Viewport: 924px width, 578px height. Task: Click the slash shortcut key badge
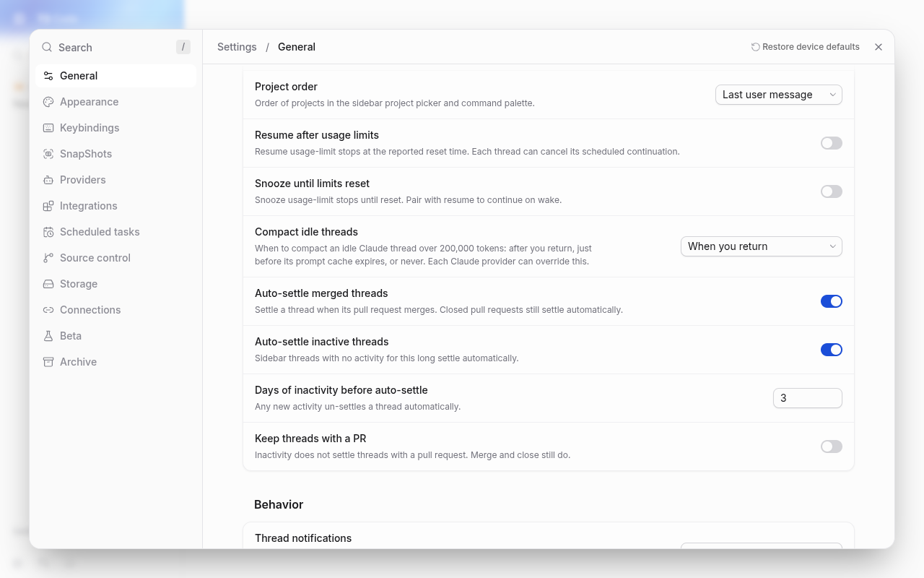pyautogui.click(x=183, y=47)
